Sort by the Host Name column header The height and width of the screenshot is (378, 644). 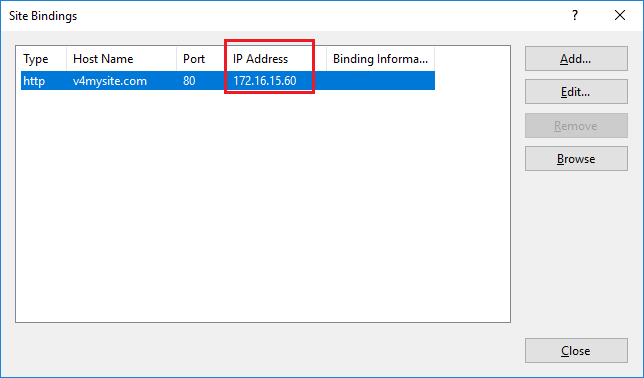pyautogui.click(x=121, y=59)
